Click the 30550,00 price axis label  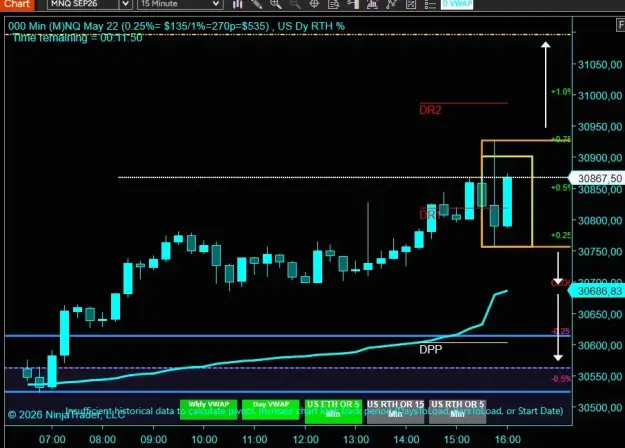600,377
